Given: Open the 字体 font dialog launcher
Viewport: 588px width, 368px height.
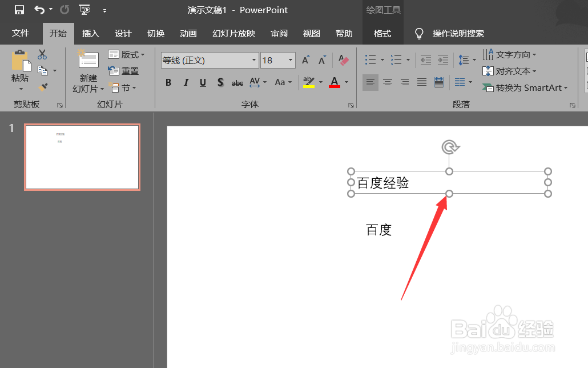Looking at the screenshot, I should pyautogui.click(x=351, y=105).
